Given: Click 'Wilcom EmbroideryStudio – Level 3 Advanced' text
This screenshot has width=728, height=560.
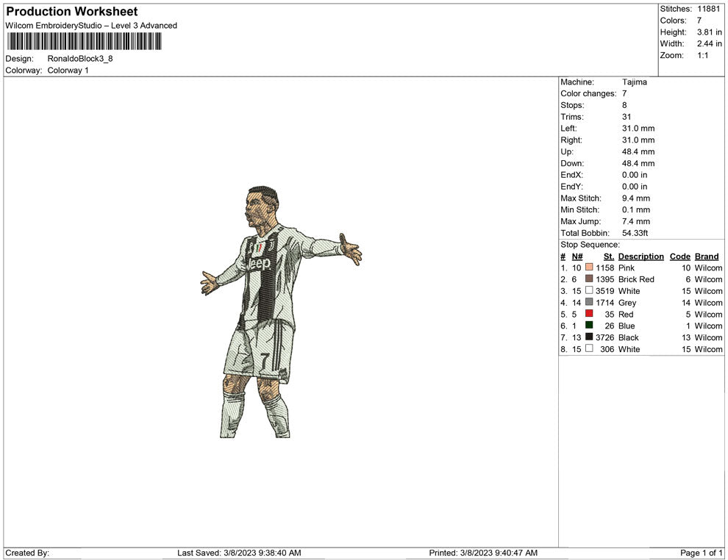Looking at the screenshot, I should [91, 26].
